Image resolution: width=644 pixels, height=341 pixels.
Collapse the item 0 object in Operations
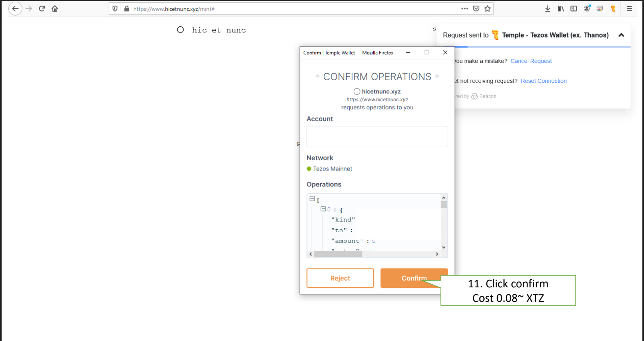[323, 209]
